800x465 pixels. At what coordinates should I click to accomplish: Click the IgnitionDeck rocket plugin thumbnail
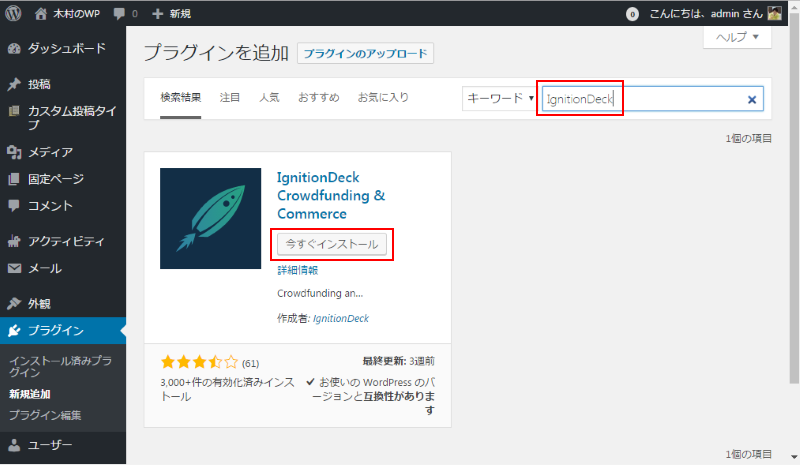coord(210,218)
